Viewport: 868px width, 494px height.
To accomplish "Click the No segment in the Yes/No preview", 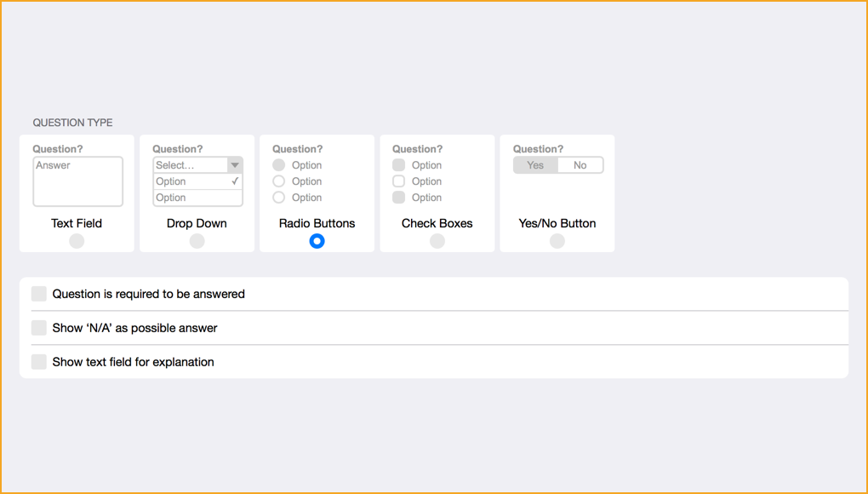I will click(580, 165).
